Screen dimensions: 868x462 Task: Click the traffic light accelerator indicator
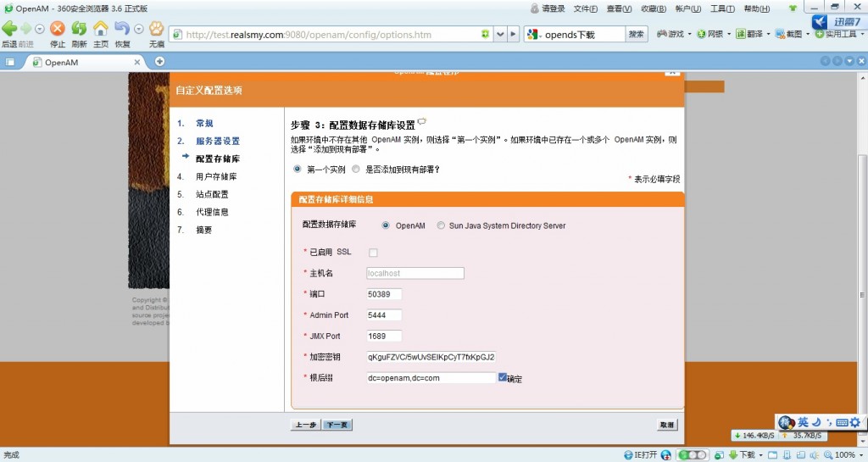tap(692, 455)
